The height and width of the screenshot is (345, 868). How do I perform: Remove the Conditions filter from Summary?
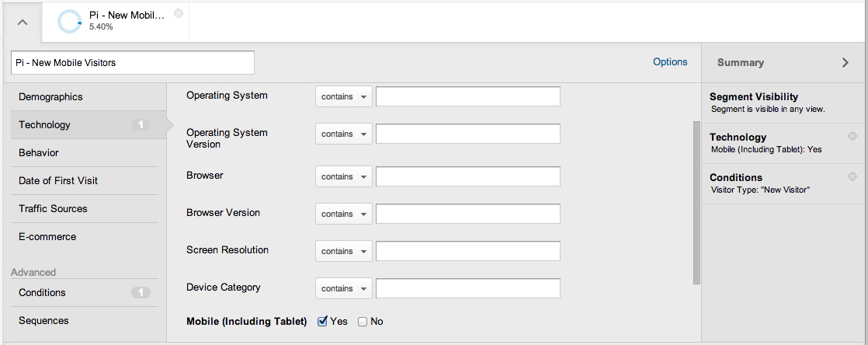(852, 176)
